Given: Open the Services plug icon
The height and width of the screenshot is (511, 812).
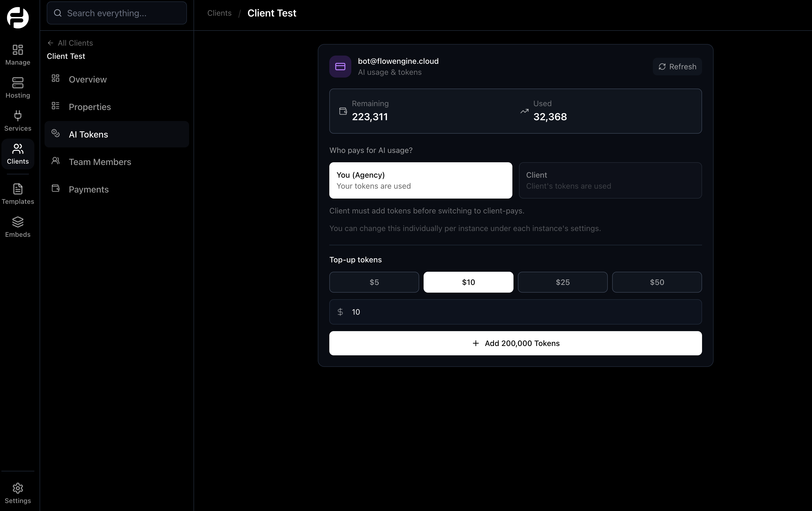Looking at the screenshot, I should (18, 116).
